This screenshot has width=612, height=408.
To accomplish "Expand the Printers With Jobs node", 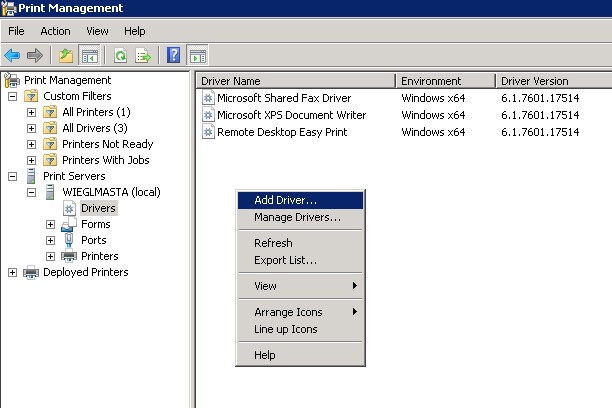I will click(32, 160).
